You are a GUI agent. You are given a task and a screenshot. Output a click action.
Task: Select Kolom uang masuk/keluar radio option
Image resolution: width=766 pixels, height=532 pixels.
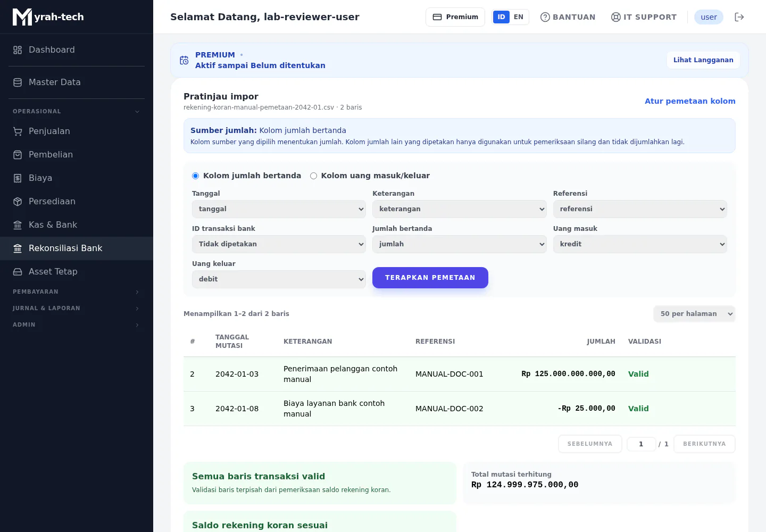(x=313, y=176)
